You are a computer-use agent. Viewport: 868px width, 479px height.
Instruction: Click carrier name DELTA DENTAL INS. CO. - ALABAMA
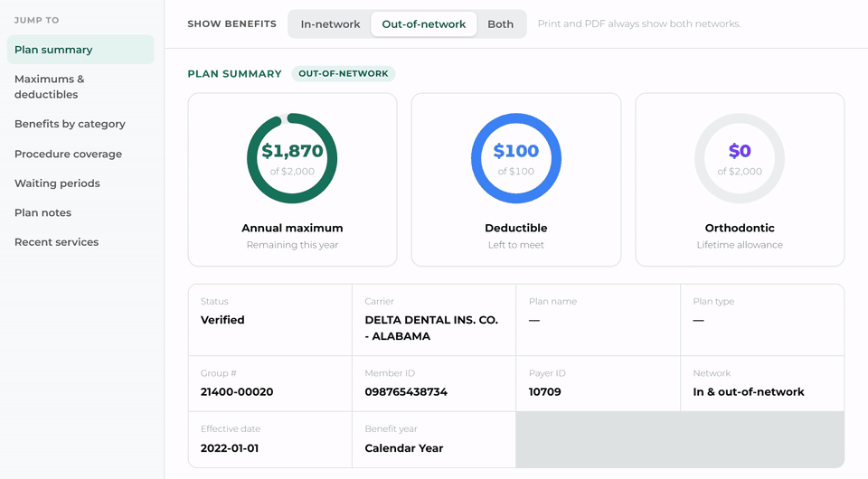(431, 328)
